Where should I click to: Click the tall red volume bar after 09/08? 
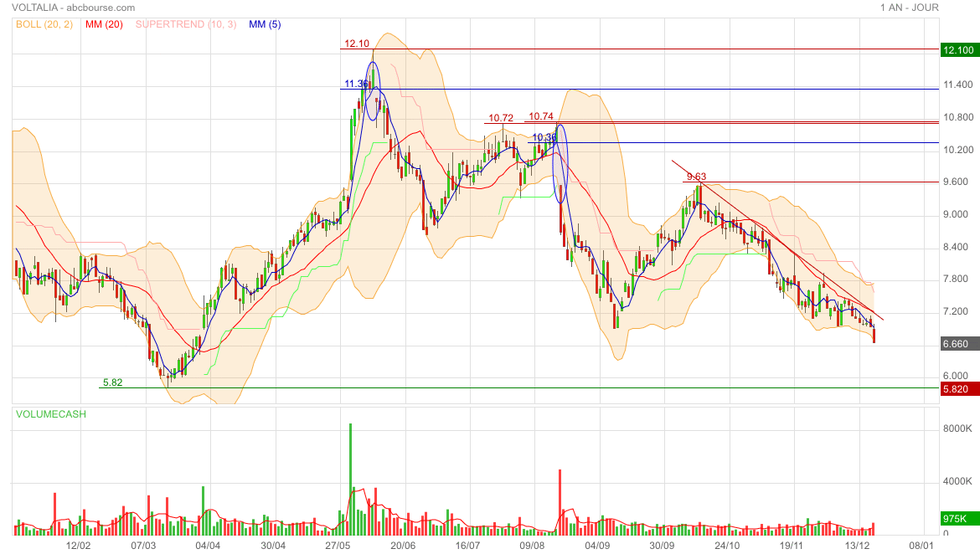[x=560, y=502]
